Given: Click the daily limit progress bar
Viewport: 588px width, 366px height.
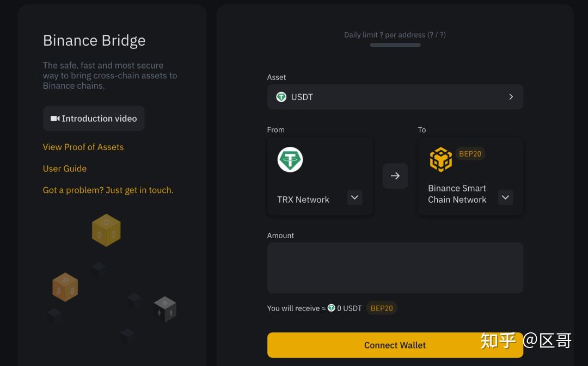Looking at the screenshot, I should click(395, 45).
